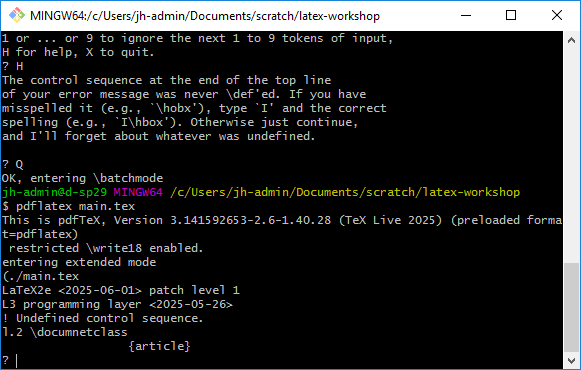
Task: Click the Git Bash icon in title bar
Action: pos(17,16)
